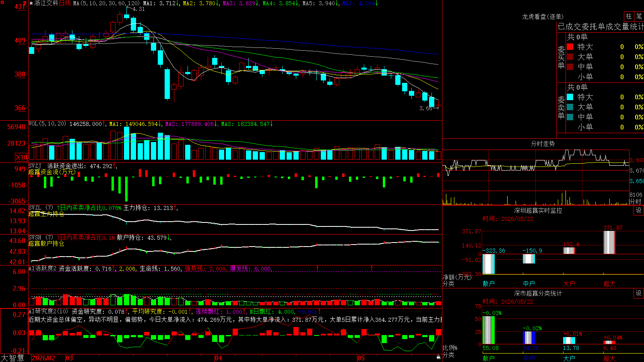644x362 pixels.
Task: Open the SVZJ indicator label
Action: [35, 166]
